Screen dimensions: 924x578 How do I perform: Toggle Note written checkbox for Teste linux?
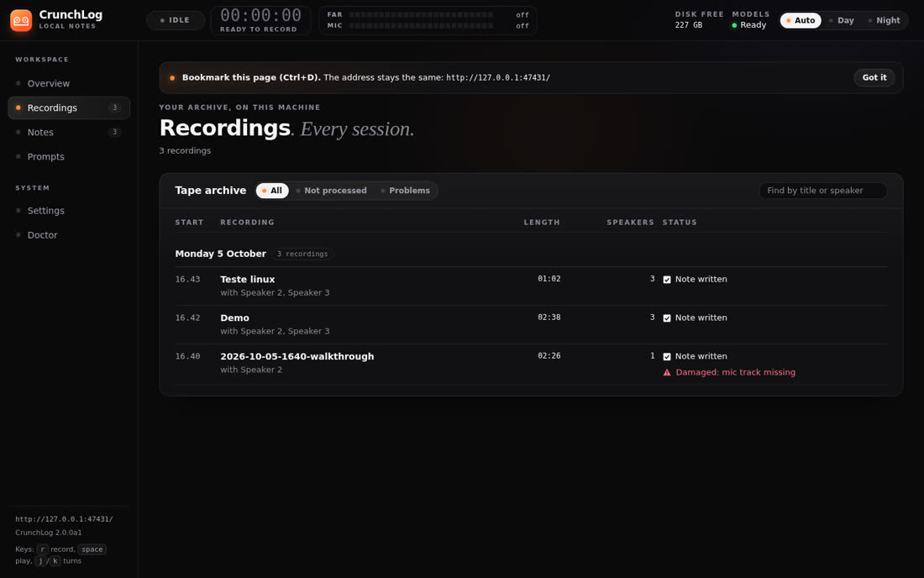tap(667, 279)
